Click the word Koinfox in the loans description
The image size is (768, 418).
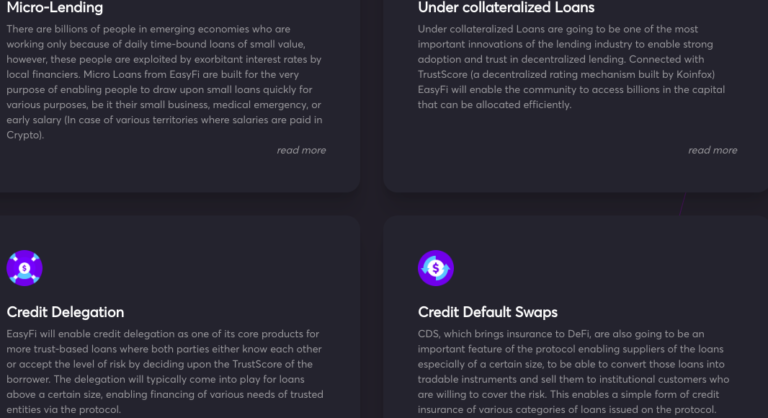[694, 74]
